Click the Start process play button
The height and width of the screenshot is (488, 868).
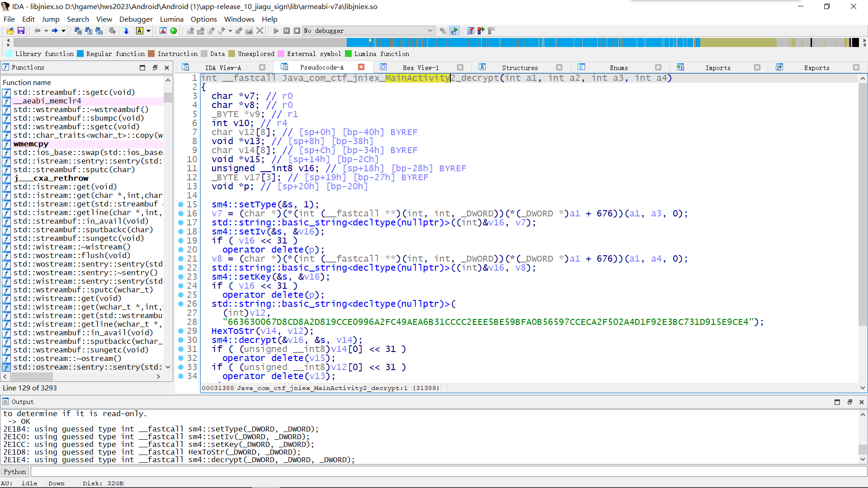(x=276, y=31)
